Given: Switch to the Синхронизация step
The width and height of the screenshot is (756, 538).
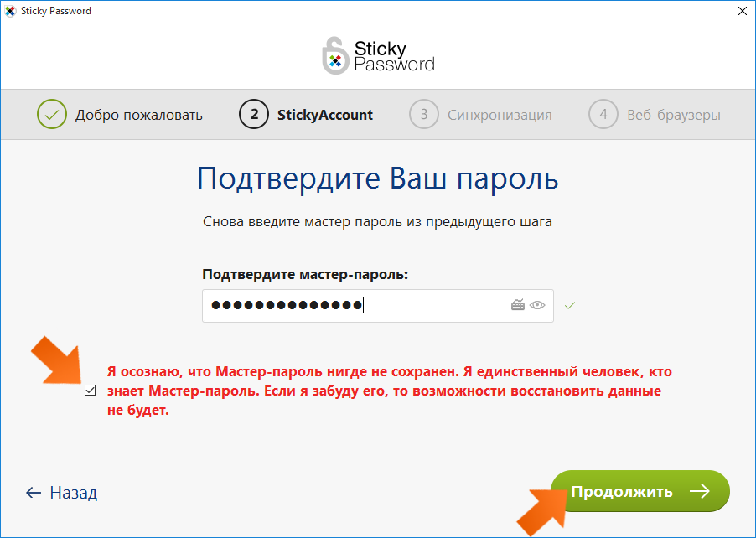Looking at the screenshot, I should pos(500,115).
